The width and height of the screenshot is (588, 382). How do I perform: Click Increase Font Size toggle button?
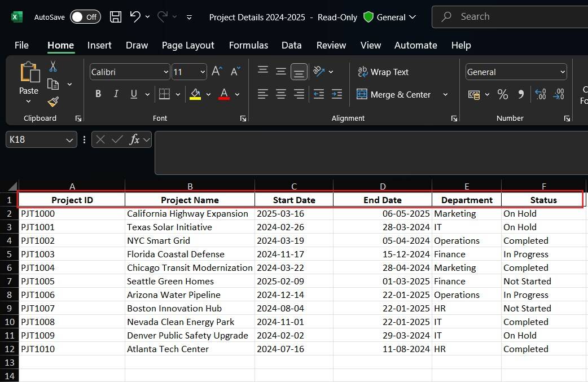click(x=216, y=72)
